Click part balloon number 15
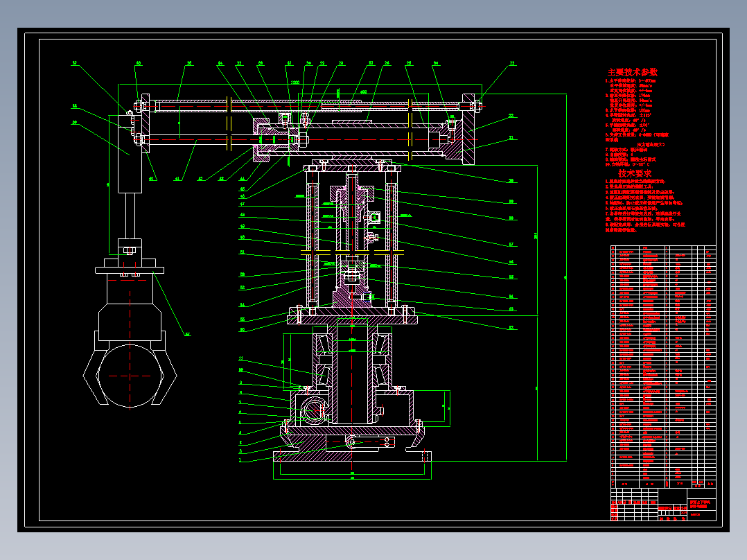The image size is (747, 560). [511, 277]
